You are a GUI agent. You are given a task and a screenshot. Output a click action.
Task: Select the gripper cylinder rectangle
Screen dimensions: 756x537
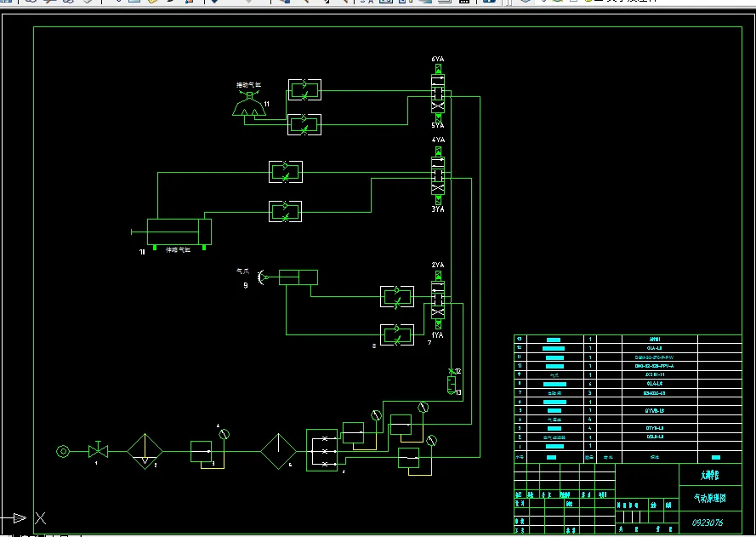[298, 277]
